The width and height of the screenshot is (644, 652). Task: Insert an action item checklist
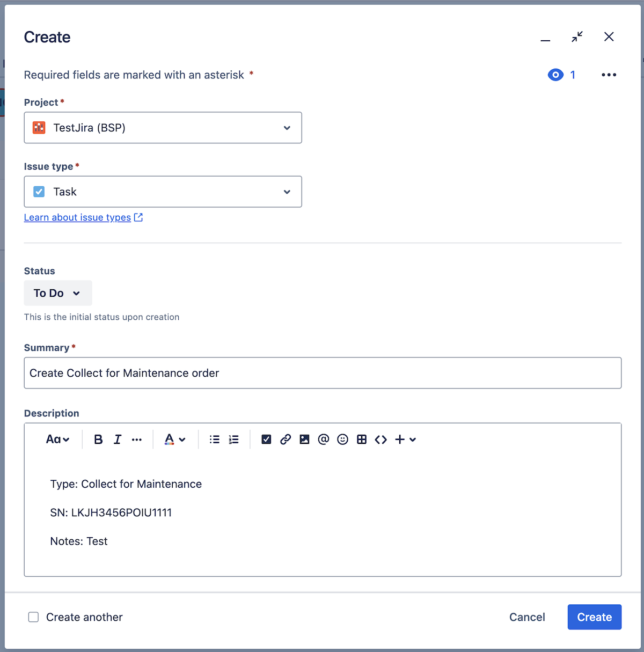pyautogui.click(x=266, y=439)
